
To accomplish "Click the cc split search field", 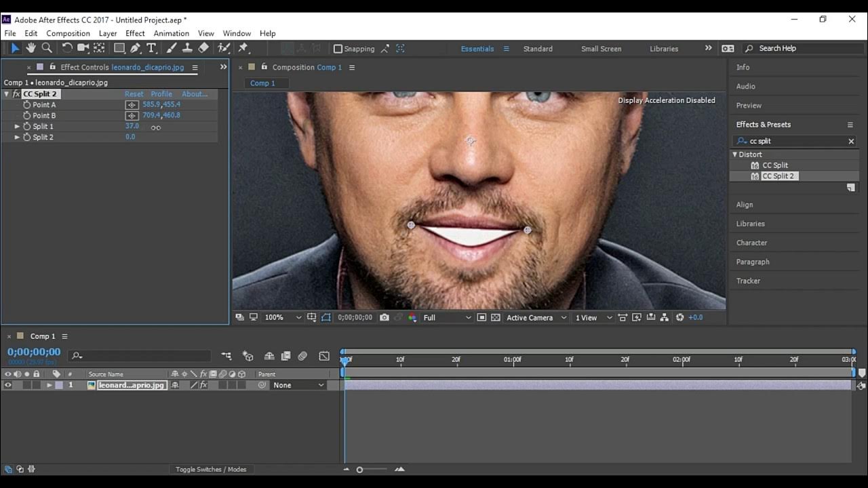I will point(795,141).
